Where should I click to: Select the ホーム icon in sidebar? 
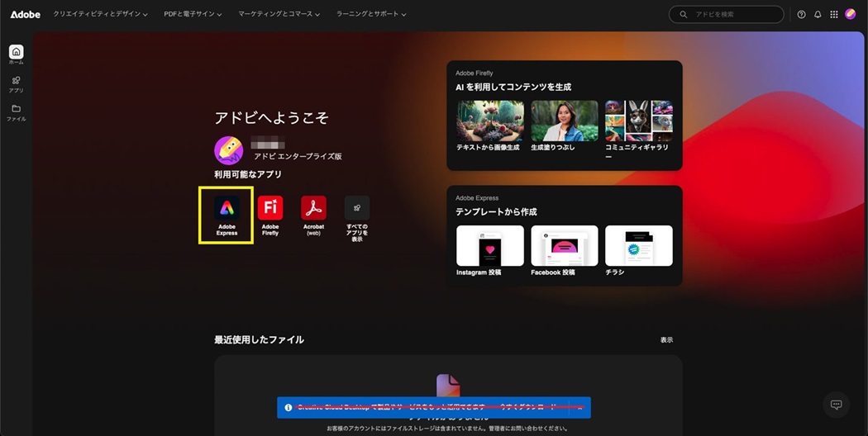[x=16, y=52]
